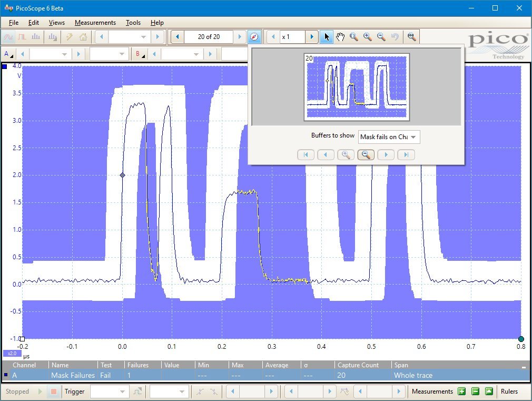Image resolution: width=532 pixels, height=401 pixels.
Task: Zoom in buffer navigator thumbnails
Action: click(x=346, y=155)
